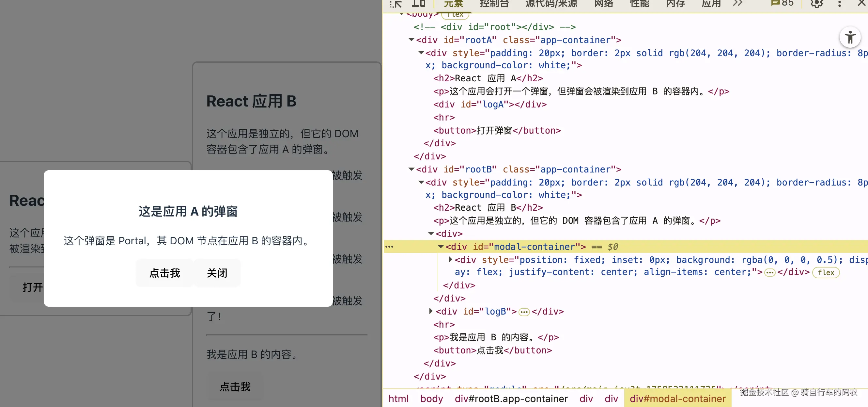
Task: Toggle the flex badge on the body tag
Action: (x=455, y=15)
